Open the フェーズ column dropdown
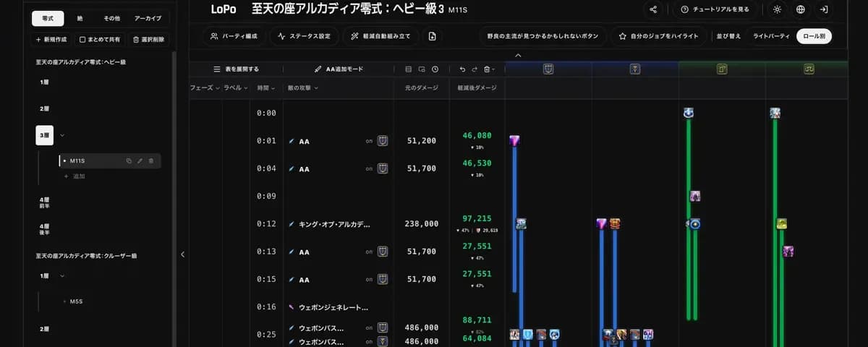This screenshot has width=868, height=347. (205, 87)
